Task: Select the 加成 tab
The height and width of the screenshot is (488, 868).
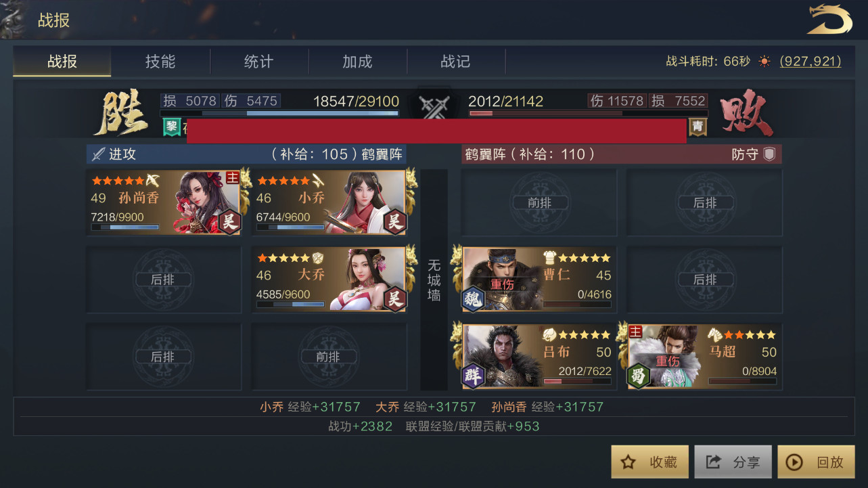Action: tap(357, 62)
